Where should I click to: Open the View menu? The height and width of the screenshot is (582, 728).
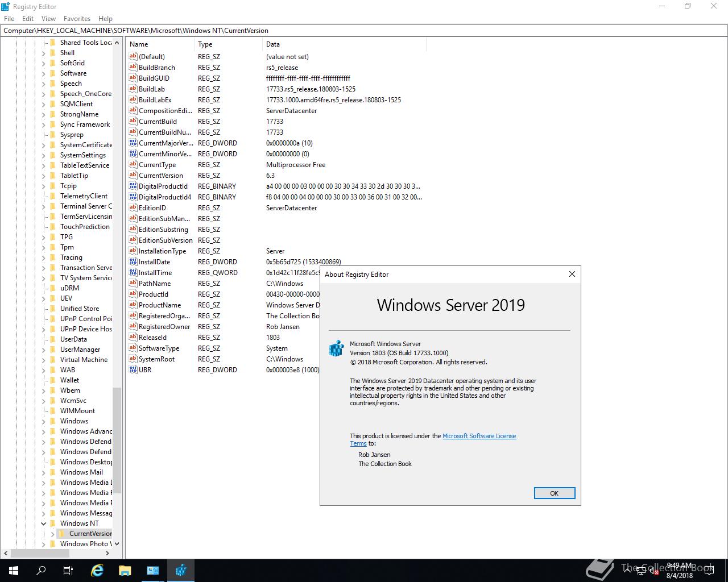click(x=48, y=18)
